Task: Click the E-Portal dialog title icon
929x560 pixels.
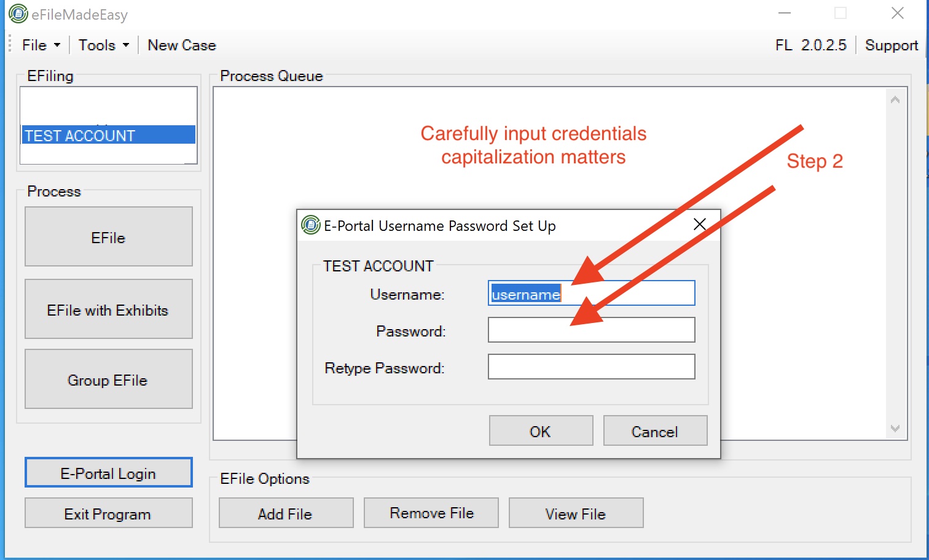Action: (311, 225)
